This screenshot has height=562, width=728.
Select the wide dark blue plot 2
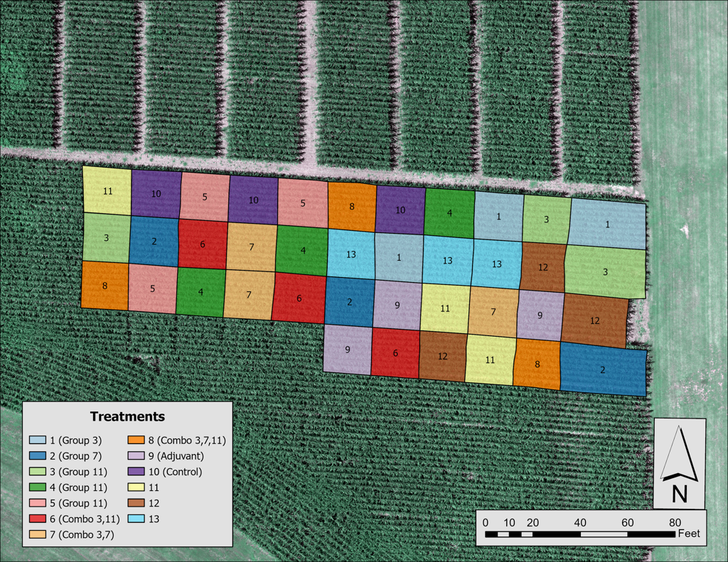click(603, 369)
